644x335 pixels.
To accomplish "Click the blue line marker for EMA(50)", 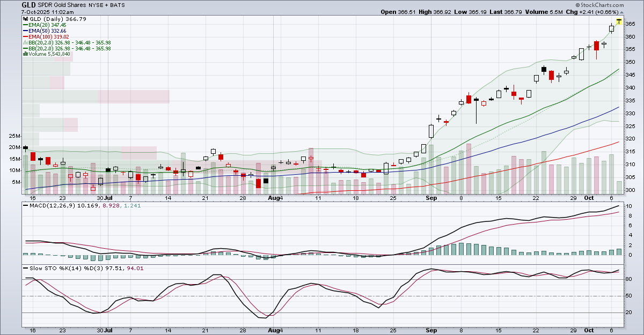I will (25, 31).
